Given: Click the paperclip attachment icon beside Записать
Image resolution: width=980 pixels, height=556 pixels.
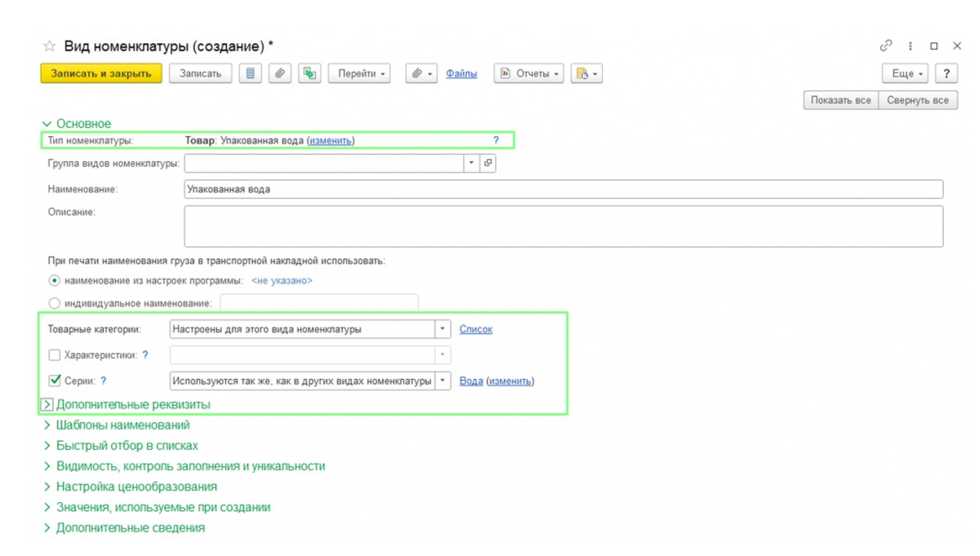Looking at the screenshot, I should pyautogui.click(x=280, y=74).
